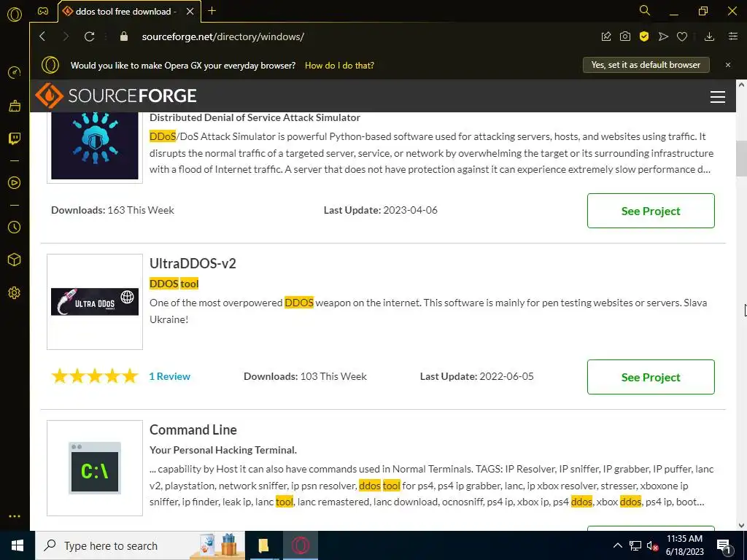747x560 pixels.
Task: Reload the current page
Action: [90, 36]
